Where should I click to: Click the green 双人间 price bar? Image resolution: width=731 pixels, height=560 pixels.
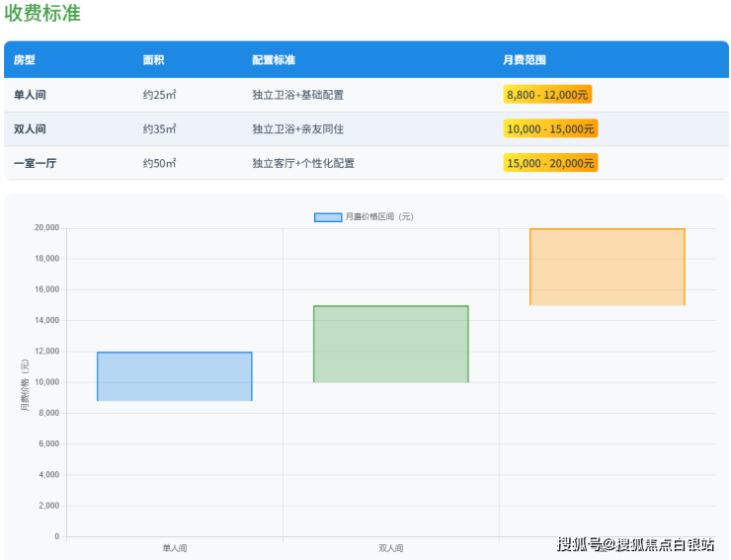390,344
